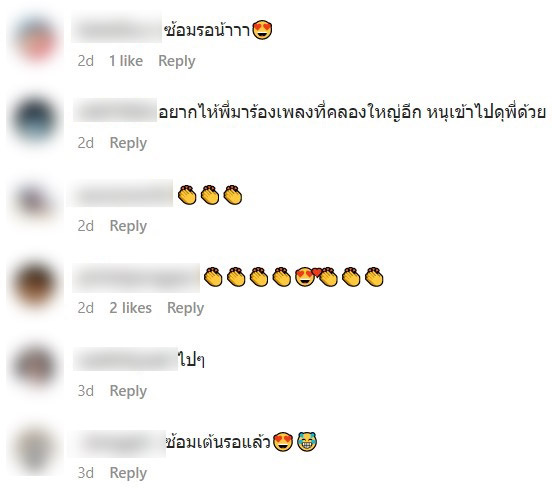Click the 3d timestamp under ไปๆ
Screen dimensions: 552x488
(x=86, y=391)
